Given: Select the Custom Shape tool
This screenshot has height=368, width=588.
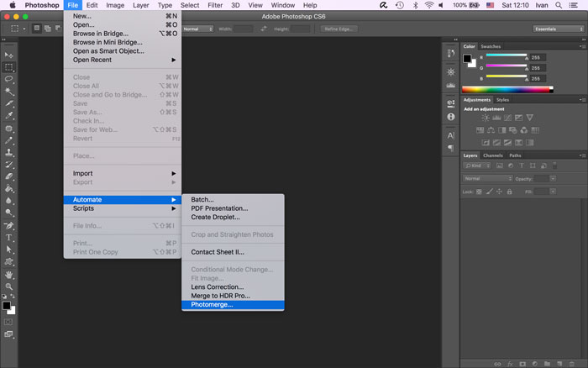Looking at the screenshot, I should point(8,262).
